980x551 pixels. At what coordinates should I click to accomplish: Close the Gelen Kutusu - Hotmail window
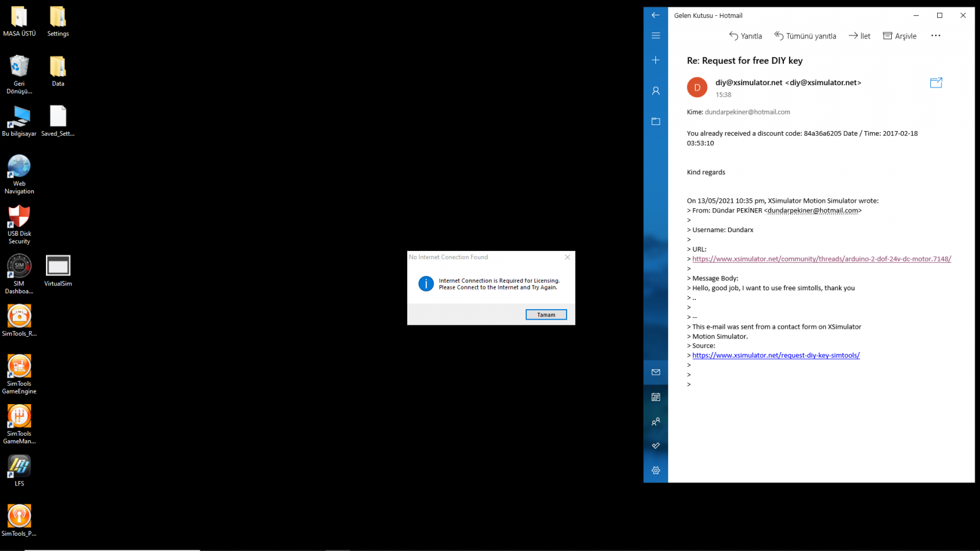pos(963,15)
